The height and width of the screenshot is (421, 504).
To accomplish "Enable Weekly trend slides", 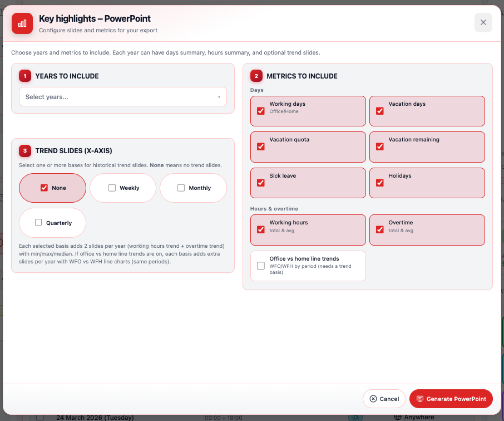I will (112, 188).
